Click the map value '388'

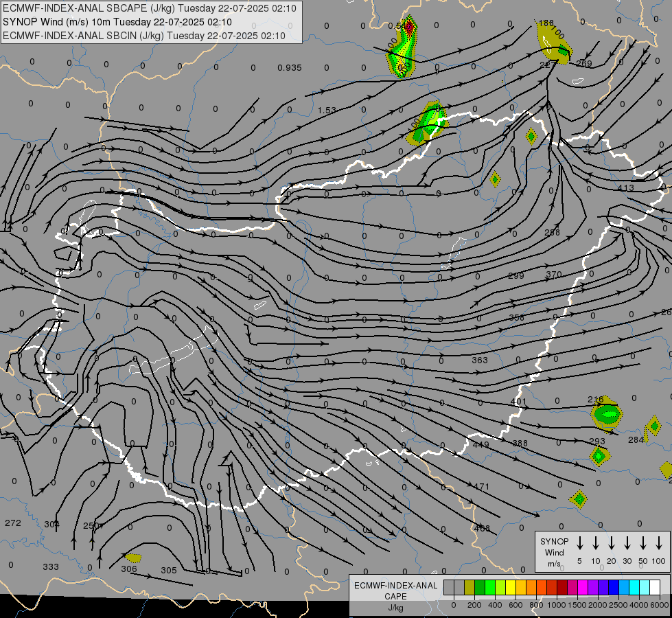click(x=520, y=443)
